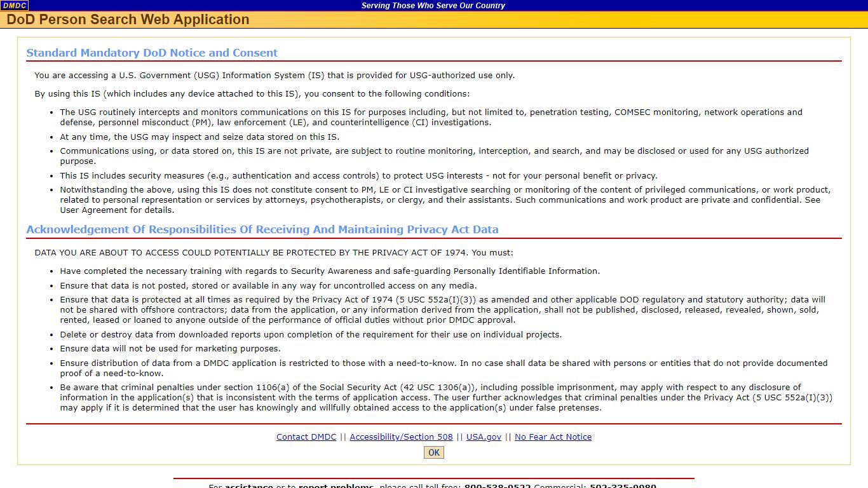This screenshot has width=868, height=488.
Task: Click the bullet 'At any time, the USG may inspect'
Action: [200, 137]
